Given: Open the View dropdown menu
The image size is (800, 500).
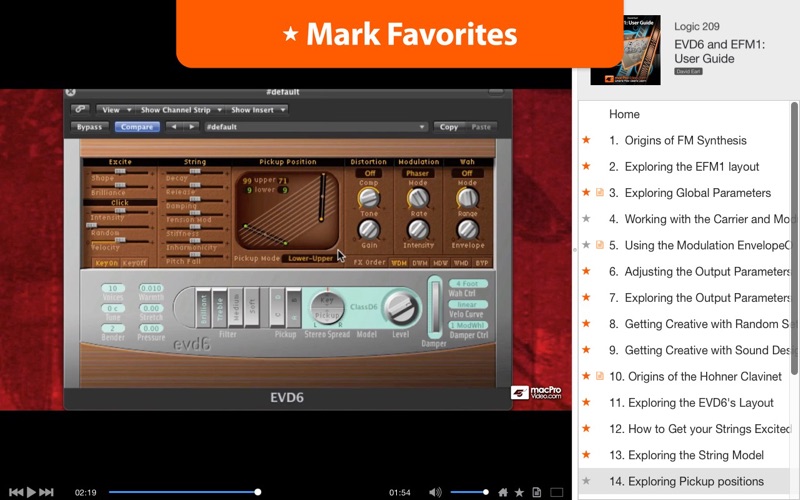Looking at the screenshot, I should (x=116, y=110).
